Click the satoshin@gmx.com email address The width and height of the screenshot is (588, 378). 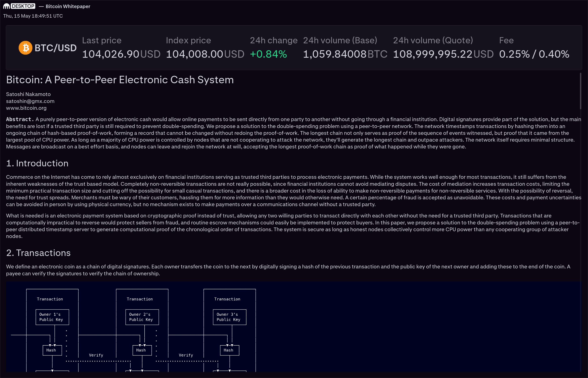click(x=30, y=101)
